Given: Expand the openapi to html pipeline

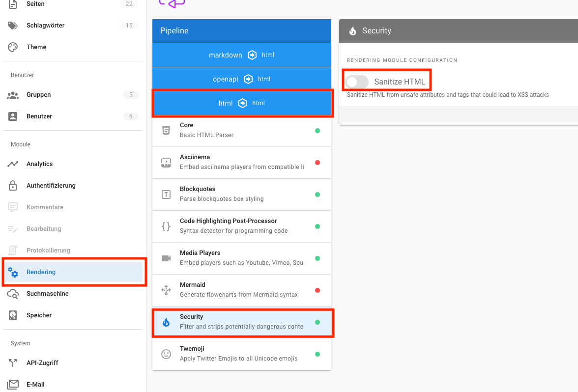Looking at the screenshot, I should (242, 79).
